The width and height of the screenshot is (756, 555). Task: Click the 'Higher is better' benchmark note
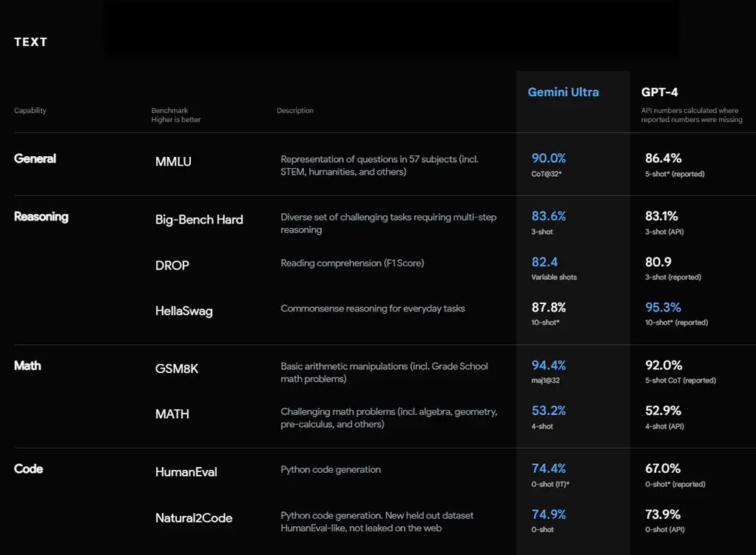click(176, 120)
